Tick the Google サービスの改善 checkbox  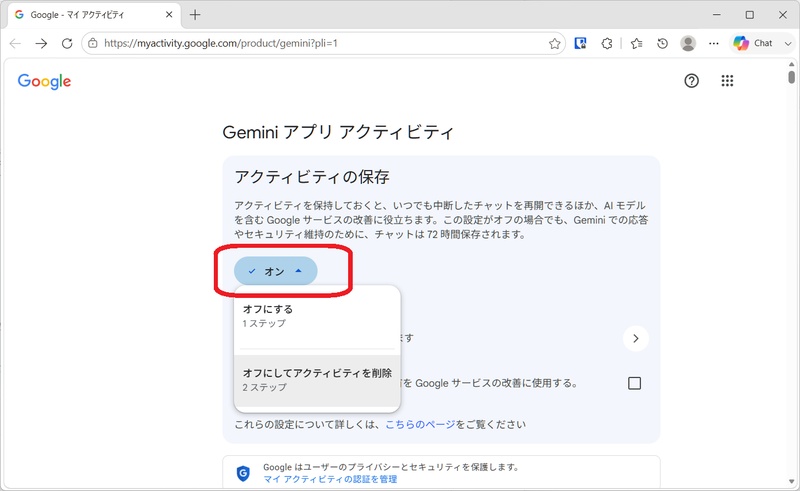[634, 383]
